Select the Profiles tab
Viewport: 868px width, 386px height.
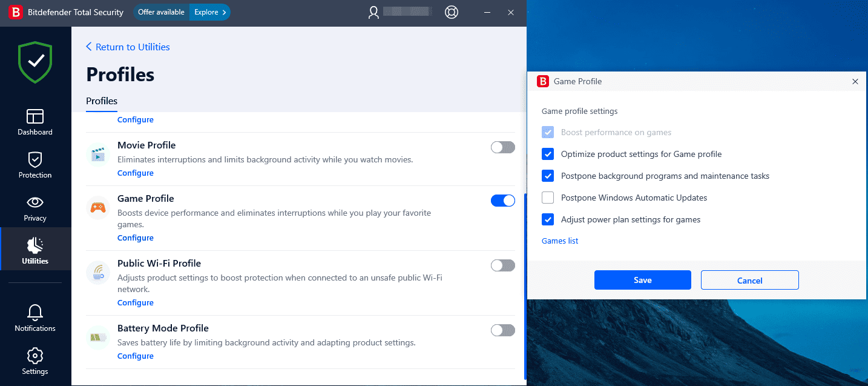pos(102,101)
